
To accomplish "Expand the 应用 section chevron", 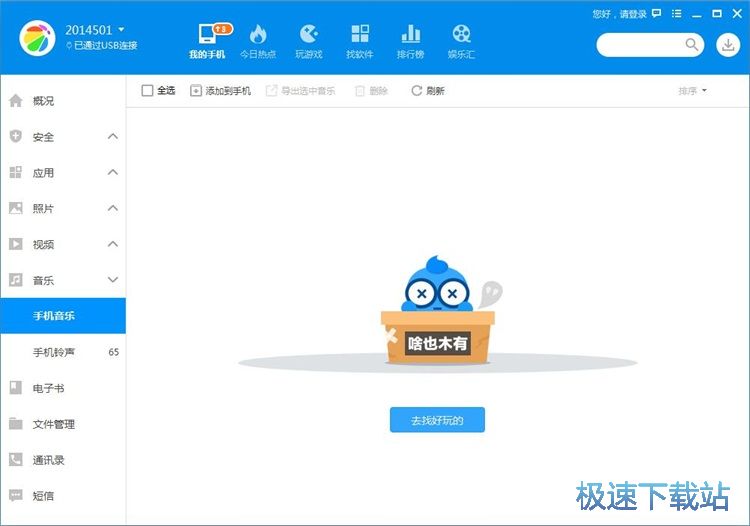I will click(113, 172).
